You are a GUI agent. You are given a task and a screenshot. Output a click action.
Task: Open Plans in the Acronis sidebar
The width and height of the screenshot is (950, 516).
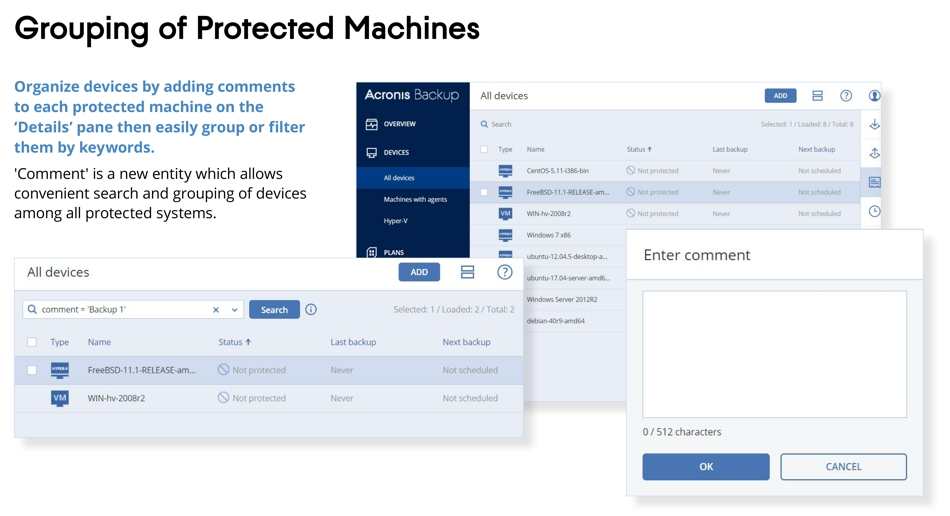click(x=393, y=253)
